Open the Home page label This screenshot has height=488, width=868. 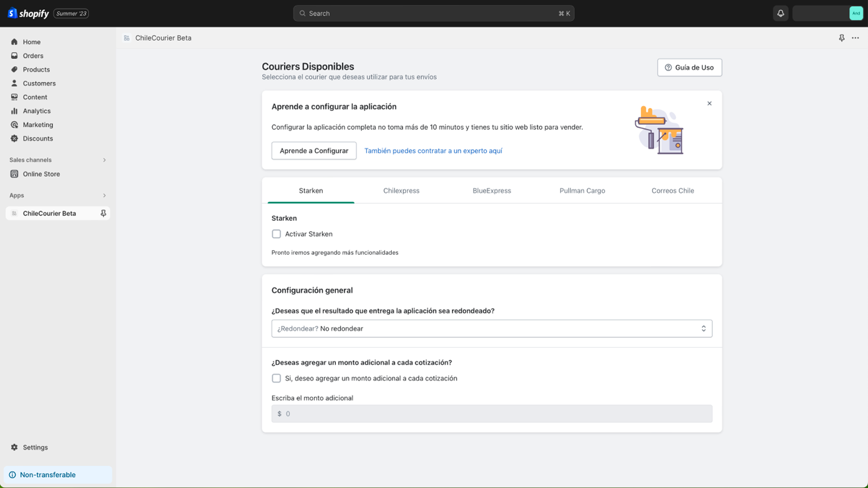click(x=31, y=42)
